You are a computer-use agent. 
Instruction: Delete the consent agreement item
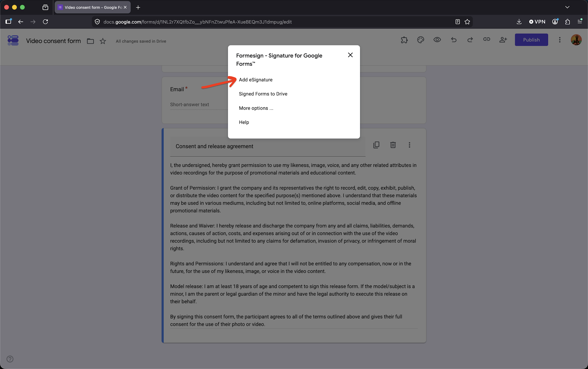pos(393,145)
